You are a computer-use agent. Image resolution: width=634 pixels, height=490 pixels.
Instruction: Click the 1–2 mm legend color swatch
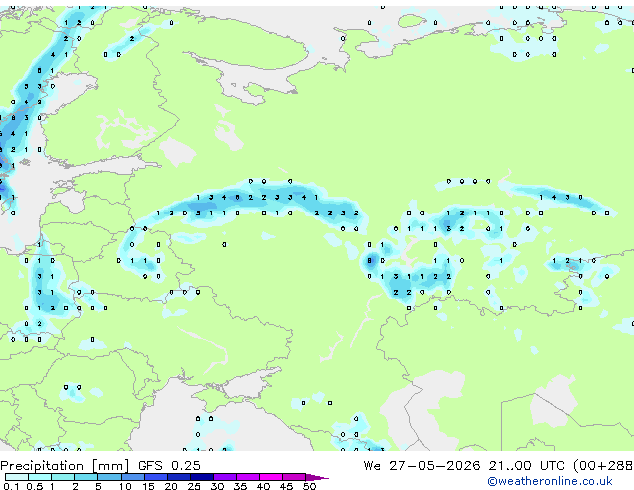coord(63,477)
